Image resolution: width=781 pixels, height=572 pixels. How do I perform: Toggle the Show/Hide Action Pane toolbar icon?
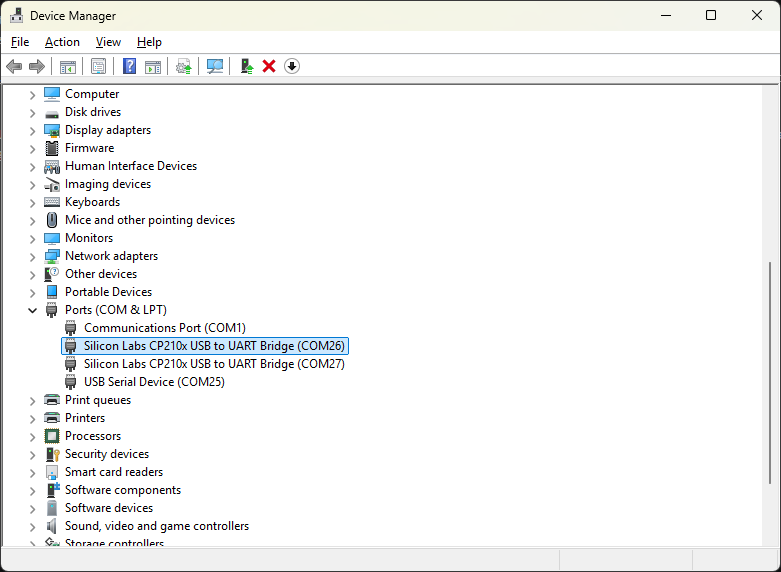153,66
